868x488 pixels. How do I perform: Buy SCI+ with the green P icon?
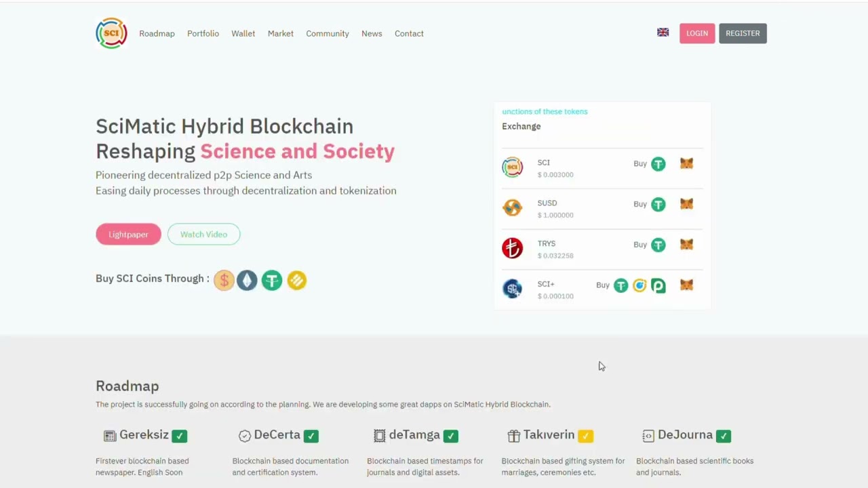[x=658, y=286]
